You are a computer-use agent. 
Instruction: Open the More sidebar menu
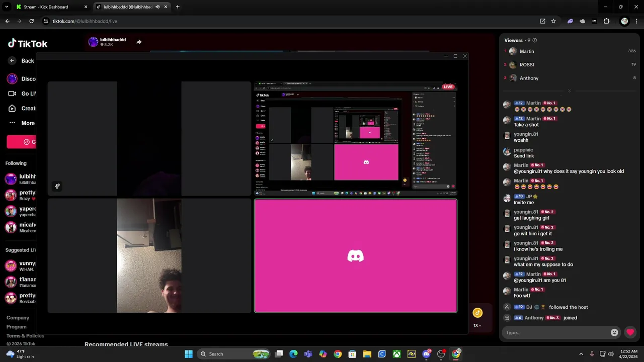(21, 123)
